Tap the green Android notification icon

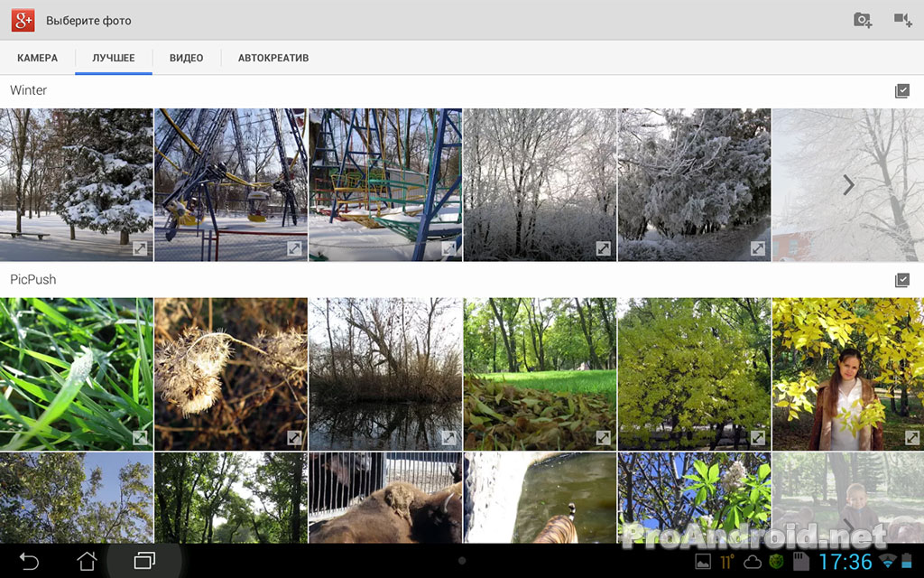(x=777, y=562)
